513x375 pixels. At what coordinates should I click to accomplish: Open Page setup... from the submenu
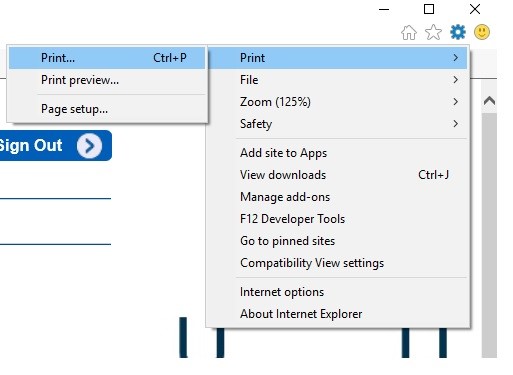(x=107, y=109)
